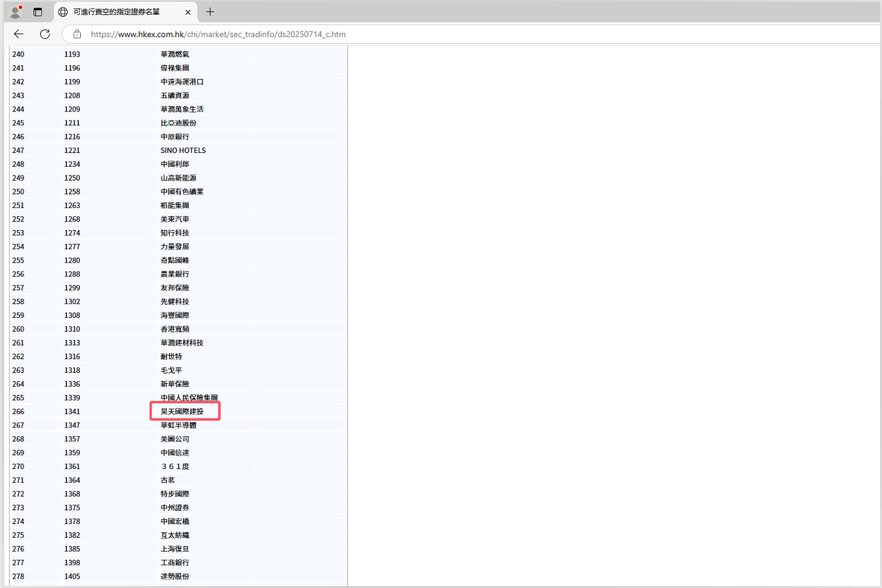This screenshot has height=588, width=882.
Task: Select stock code 1341
Action: (x=72, y=412)
